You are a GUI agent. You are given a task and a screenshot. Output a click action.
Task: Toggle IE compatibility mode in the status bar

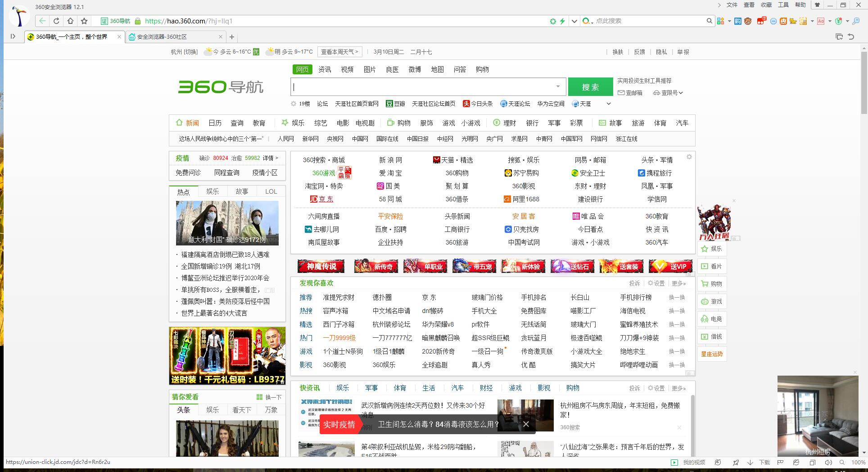tap(796, 462)
